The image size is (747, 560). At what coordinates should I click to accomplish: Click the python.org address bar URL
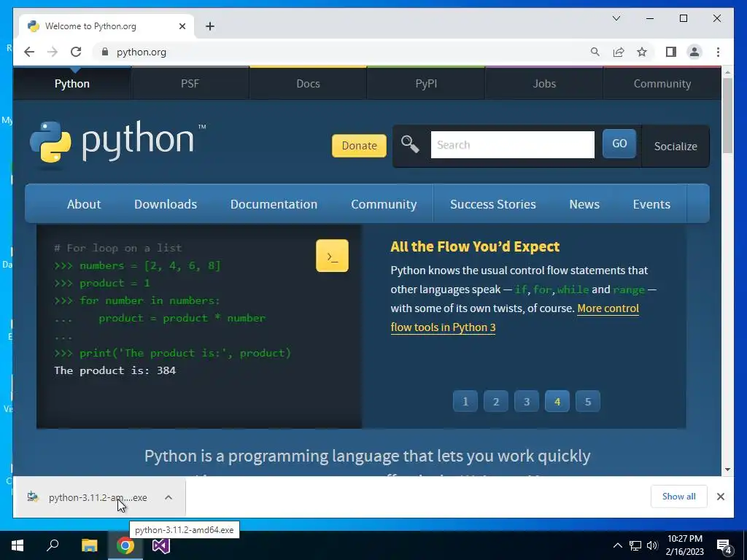pyautogui.click(x=142, y=52)
